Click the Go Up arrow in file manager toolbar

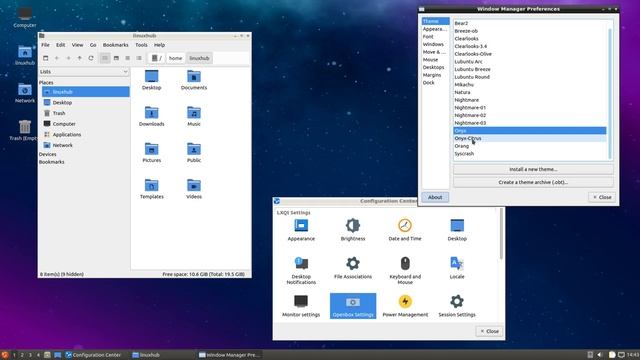pos(80,58)
